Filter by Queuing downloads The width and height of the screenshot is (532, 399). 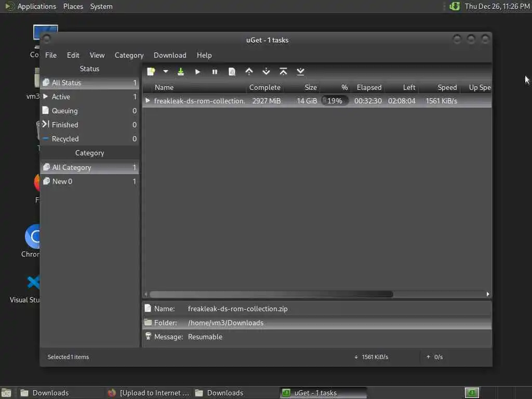pyautogui.click(x=89, y=111)
